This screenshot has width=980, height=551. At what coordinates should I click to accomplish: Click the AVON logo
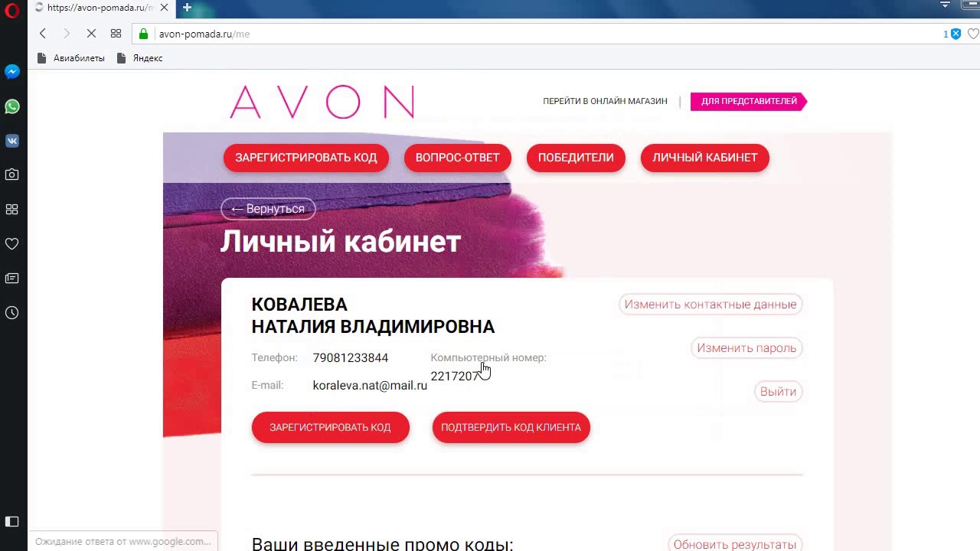(x=322, y=102)
